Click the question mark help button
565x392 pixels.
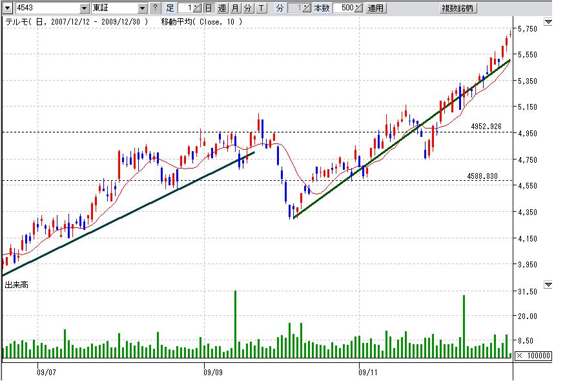pos(154,8)
